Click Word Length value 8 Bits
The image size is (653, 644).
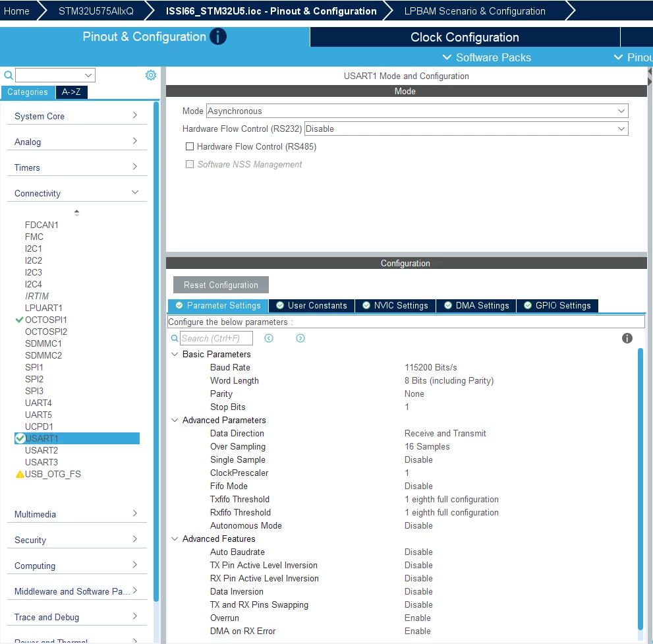pyautogui.click(x=449, y=381)
